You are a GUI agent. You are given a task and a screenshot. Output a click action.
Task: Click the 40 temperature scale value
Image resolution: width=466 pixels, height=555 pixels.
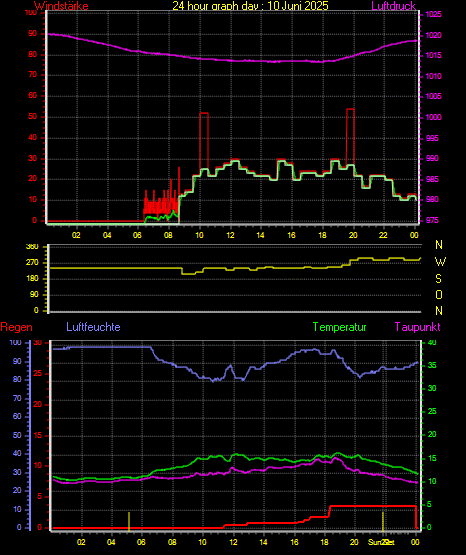(x=432, y=343)
